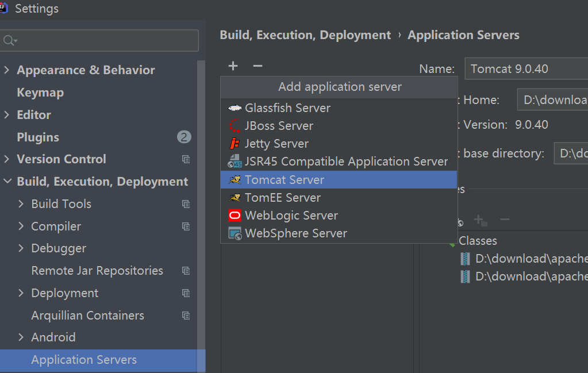The height and width of the screenshot is (373, 588).
Task: Select the Glassfish Server fish icon
Action: coord(235,108)
